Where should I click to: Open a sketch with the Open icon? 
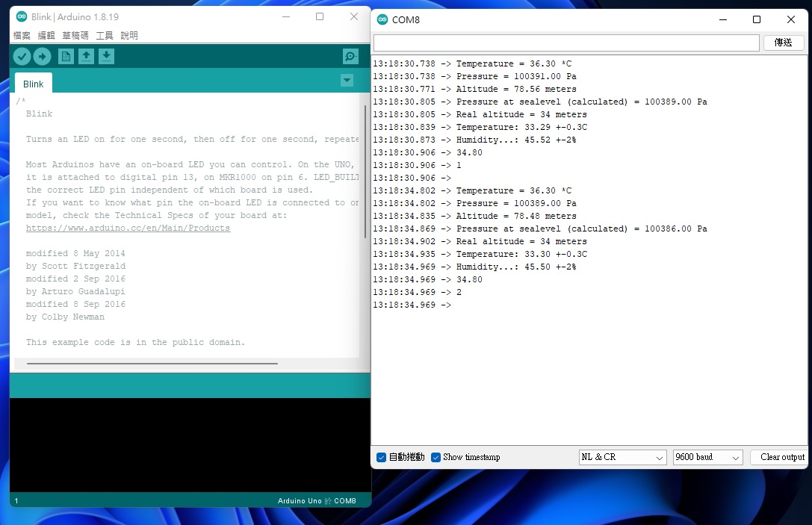[86, 56]
